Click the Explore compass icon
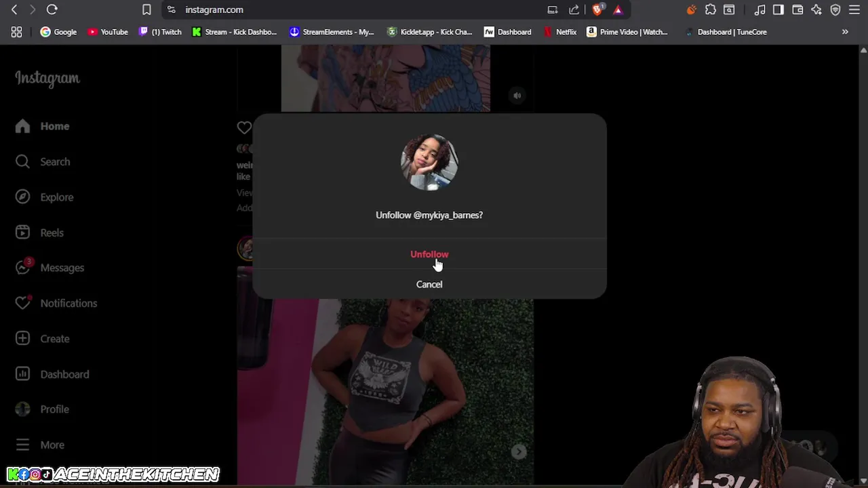The image size is (868, 488). point(22,197)
